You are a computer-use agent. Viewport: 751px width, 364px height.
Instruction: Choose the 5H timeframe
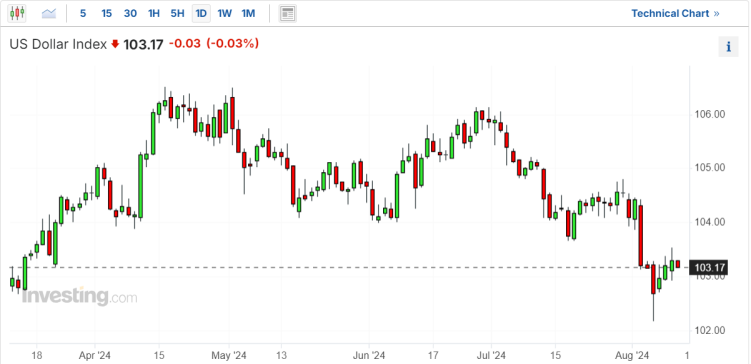(177, 13)
